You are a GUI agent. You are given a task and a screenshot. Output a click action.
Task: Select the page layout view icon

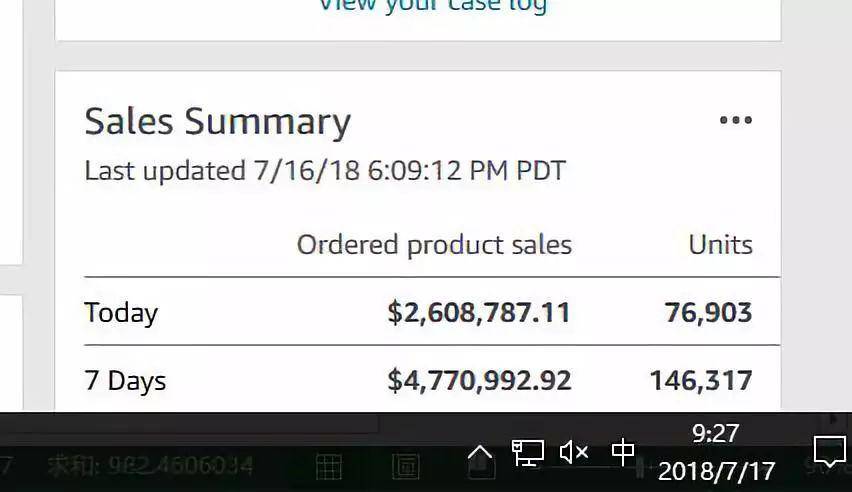406,466
